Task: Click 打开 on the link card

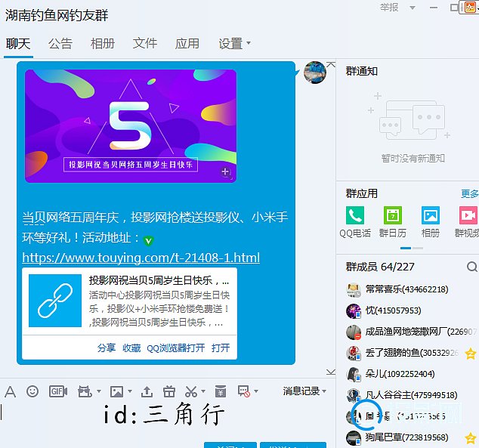Action: (x=221, y=348)
